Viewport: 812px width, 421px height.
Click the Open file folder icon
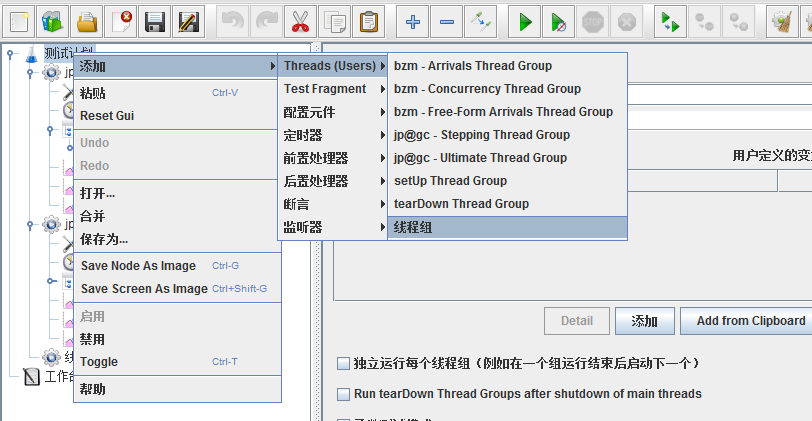[x=87, y=20]
